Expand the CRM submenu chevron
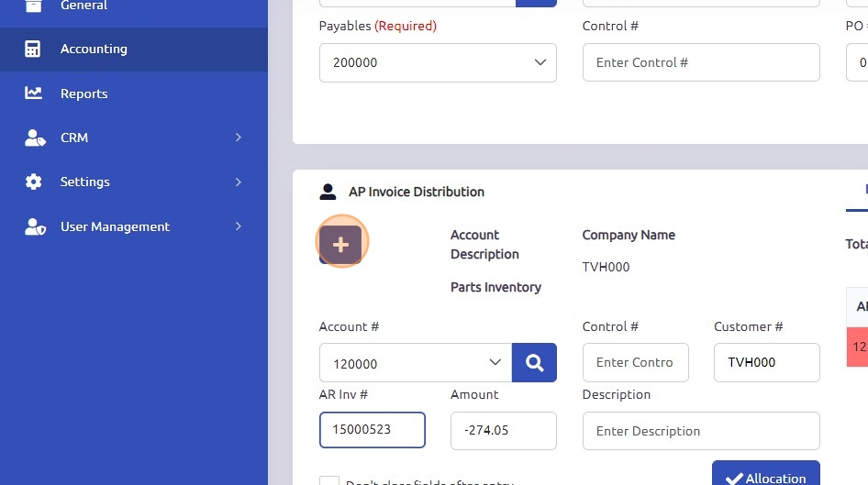868x485 pixels. [x=238, y=138]
